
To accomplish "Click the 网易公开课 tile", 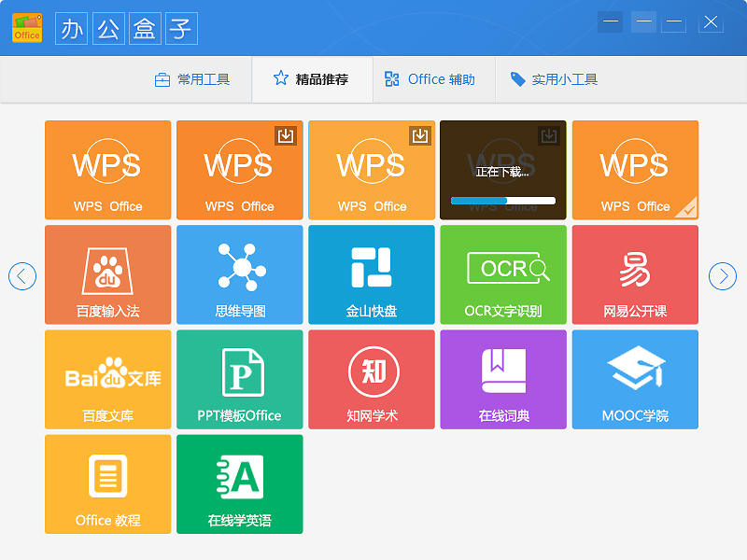I will pos(635,274).
